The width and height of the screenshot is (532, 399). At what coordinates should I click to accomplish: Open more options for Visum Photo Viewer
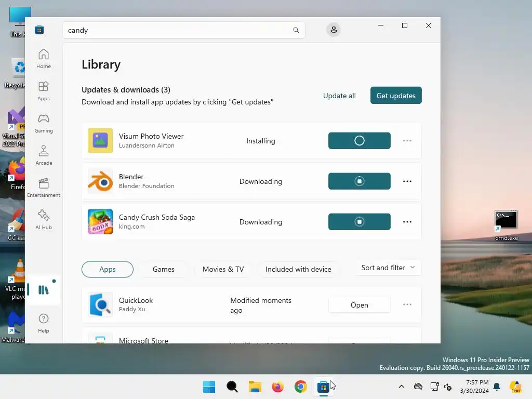click(x=407, y=140)
